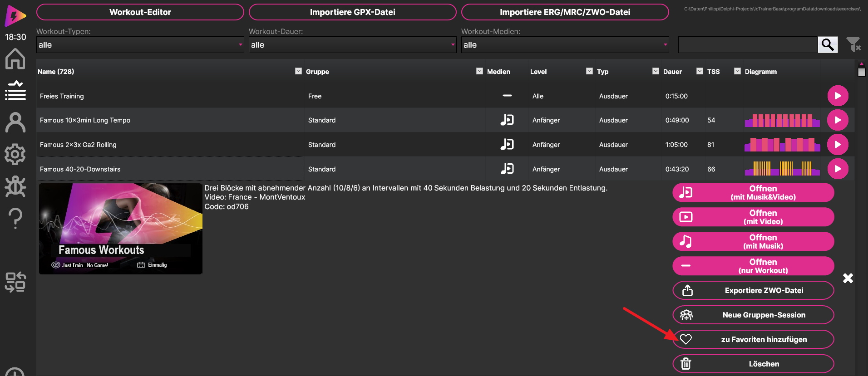
Task: Toggle the Gruppe column checkbox
Action: coord(298,71)
